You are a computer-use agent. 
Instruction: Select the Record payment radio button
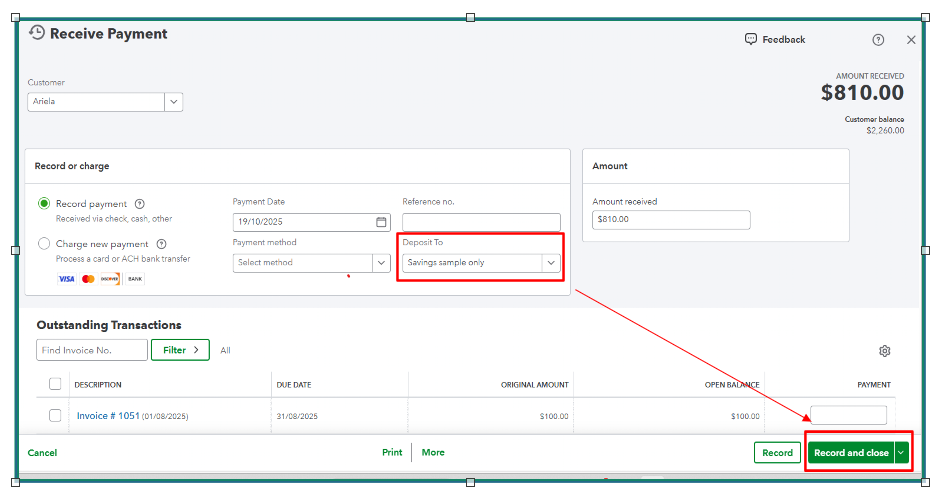(44, 204)
